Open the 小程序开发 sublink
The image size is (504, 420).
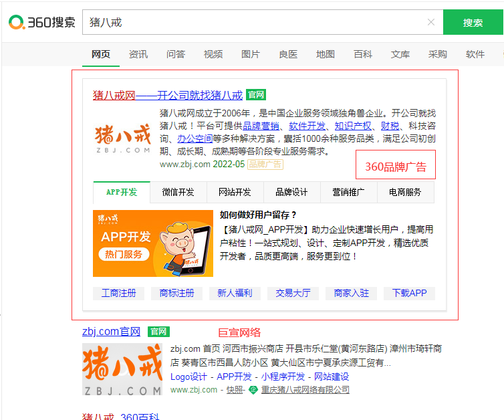[x=283, y=377]
